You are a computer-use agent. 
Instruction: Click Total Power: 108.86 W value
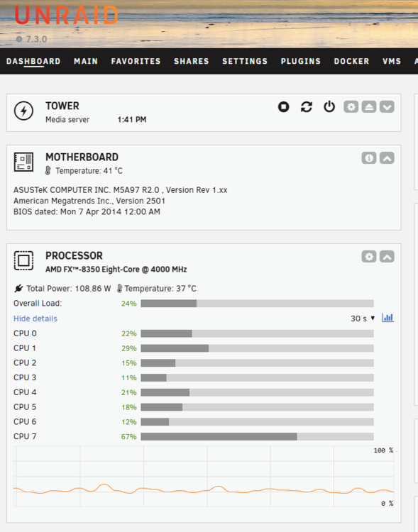[x=69, y=289]
